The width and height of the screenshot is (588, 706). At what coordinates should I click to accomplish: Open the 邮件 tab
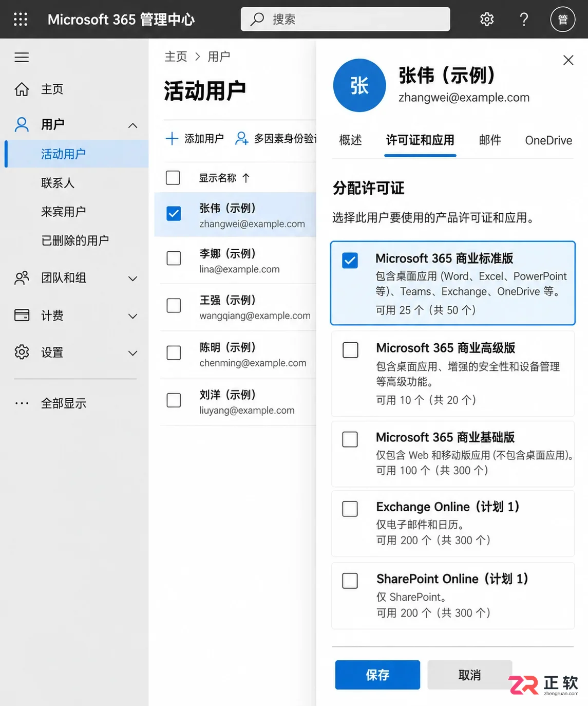pos(490,140)
